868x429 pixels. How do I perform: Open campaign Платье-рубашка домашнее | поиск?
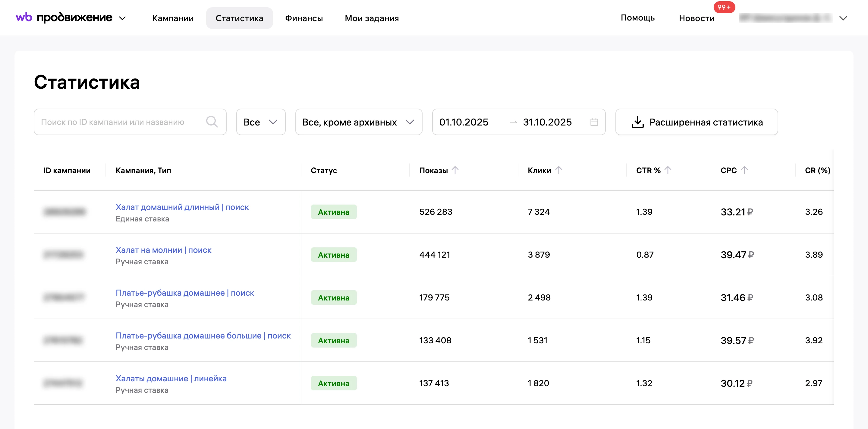pyautogui.click(x=185, y=293)
